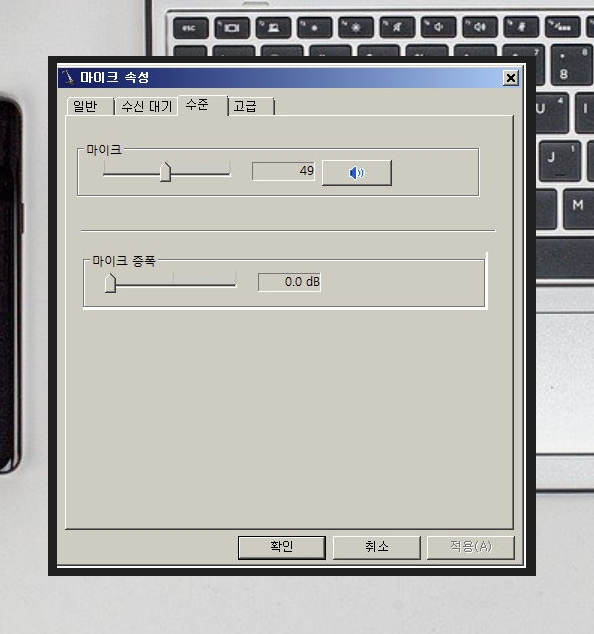Select the 수준 tab
This screenshot has width=594, height=634.
203,105
